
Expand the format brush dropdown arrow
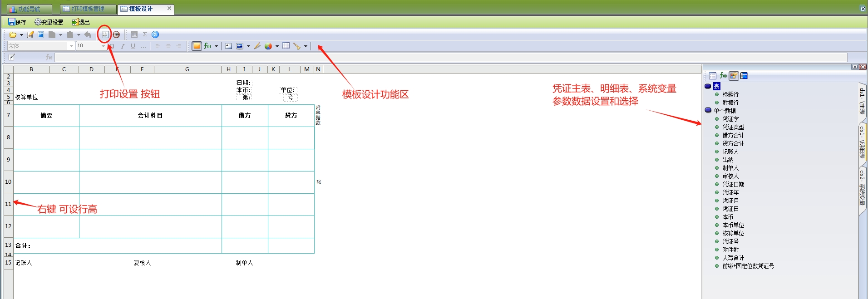pos(306,46)
